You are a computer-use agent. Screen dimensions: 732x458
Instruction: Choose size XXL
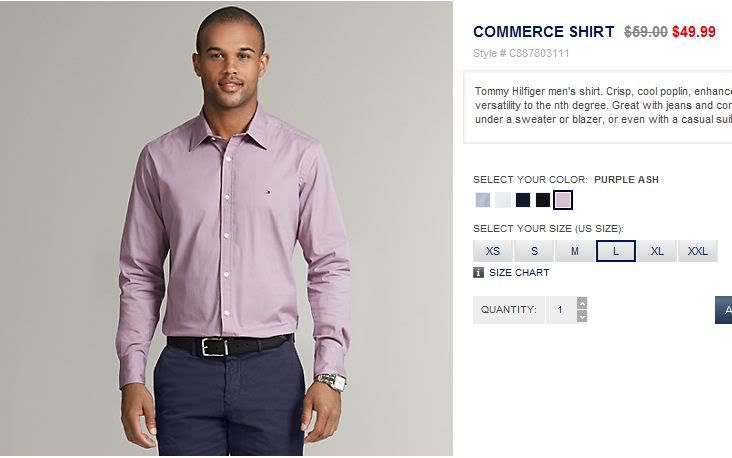tap(698, 251)
